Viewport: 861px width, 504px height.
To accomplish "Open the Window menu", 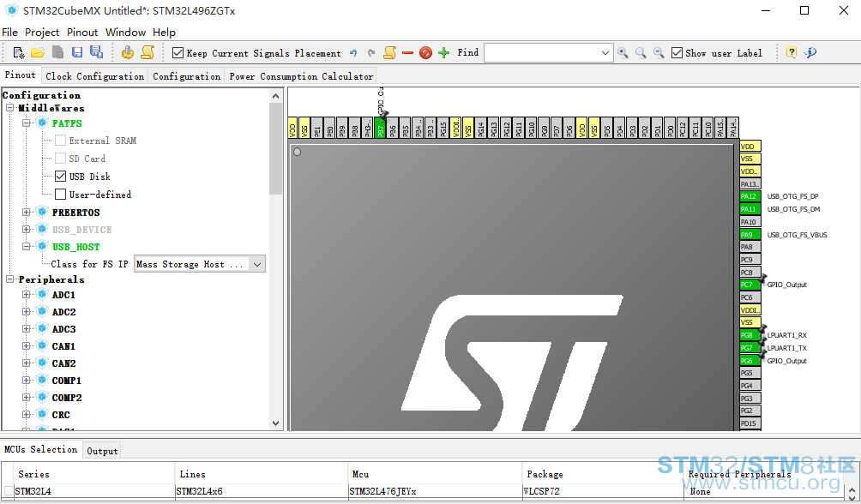I will (x=126, y=33).
